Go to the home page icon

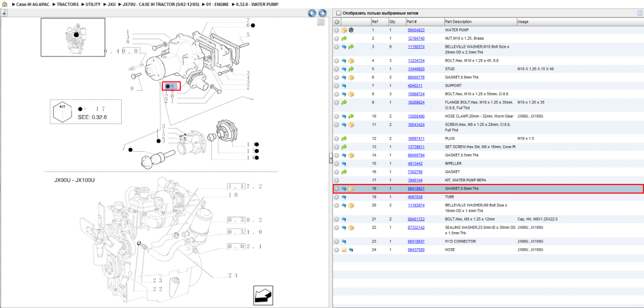5,4
